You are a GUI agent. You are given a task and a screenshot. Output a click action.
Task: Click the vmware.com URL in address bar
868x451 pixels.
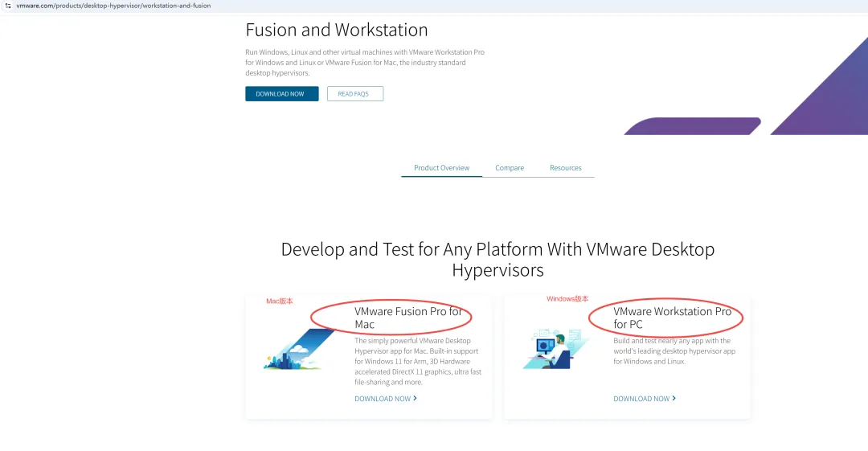(x=113, y=6)
